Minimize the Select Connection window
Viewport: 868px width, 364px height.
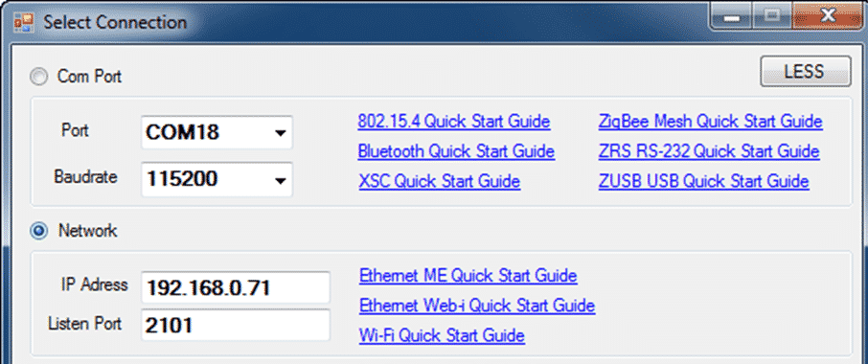click(x=732, y=17)
